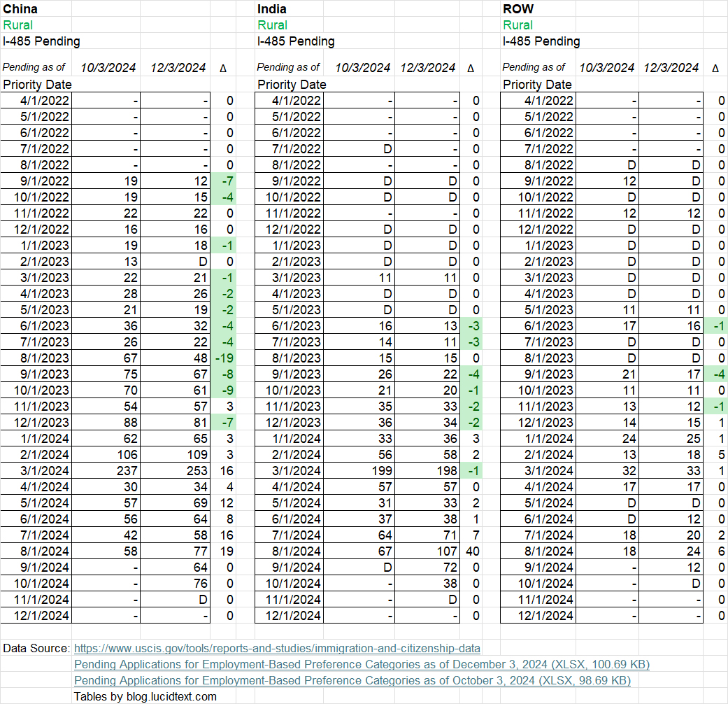Click the green Rural label under China
The image size is (728, 704).
tap(17, 25)
